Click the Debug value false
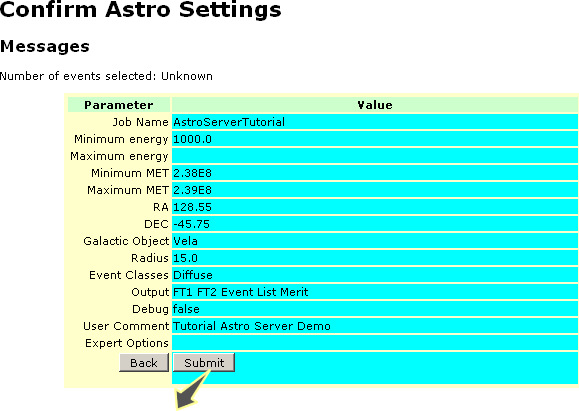Screen dimensions: 579x411 (186, 309)
